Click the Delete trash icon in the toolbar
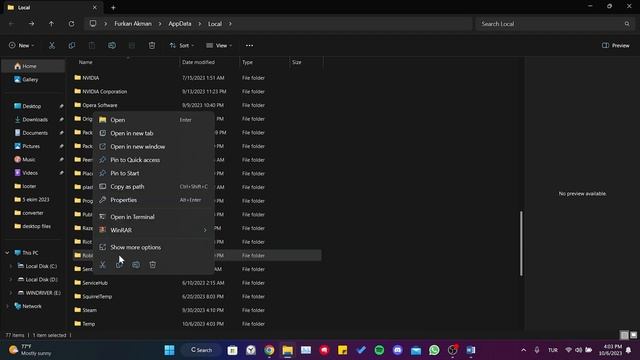 pyautogui.click(x=152, y=46)
